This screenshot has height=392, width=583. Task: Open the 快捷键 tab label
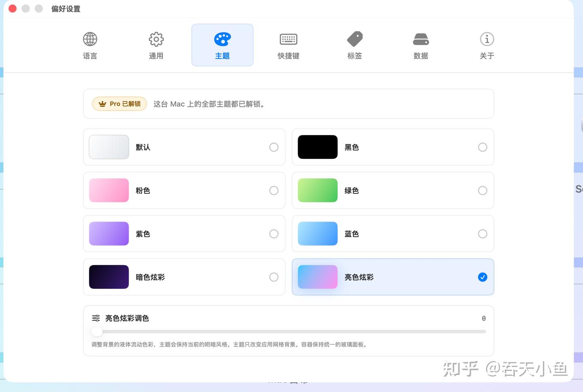[289, 56]
